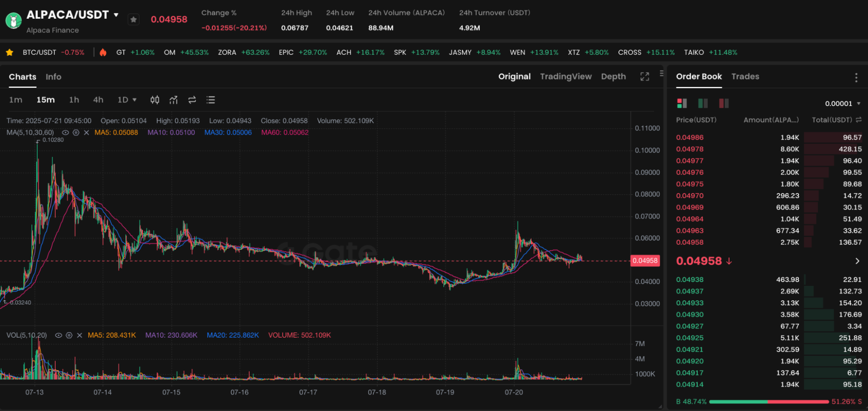The width and height of the screenshot is (868, 411).
Task: Click the CROSS +15.11% ticker
Action: [x=646, y=52]
